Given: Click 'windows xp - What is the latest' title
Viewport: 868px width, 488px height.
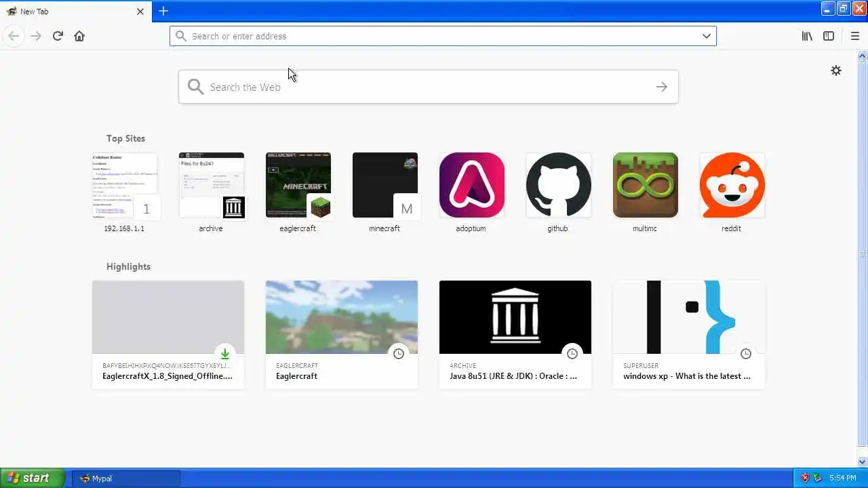Looking at the screenshot, I should point(687,376).
